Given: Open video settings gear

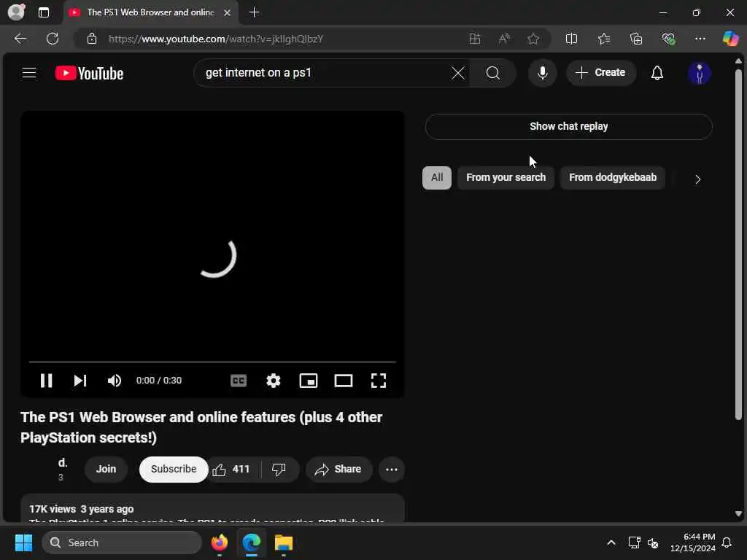Looking at the screenshot, I should coord(273,381).
